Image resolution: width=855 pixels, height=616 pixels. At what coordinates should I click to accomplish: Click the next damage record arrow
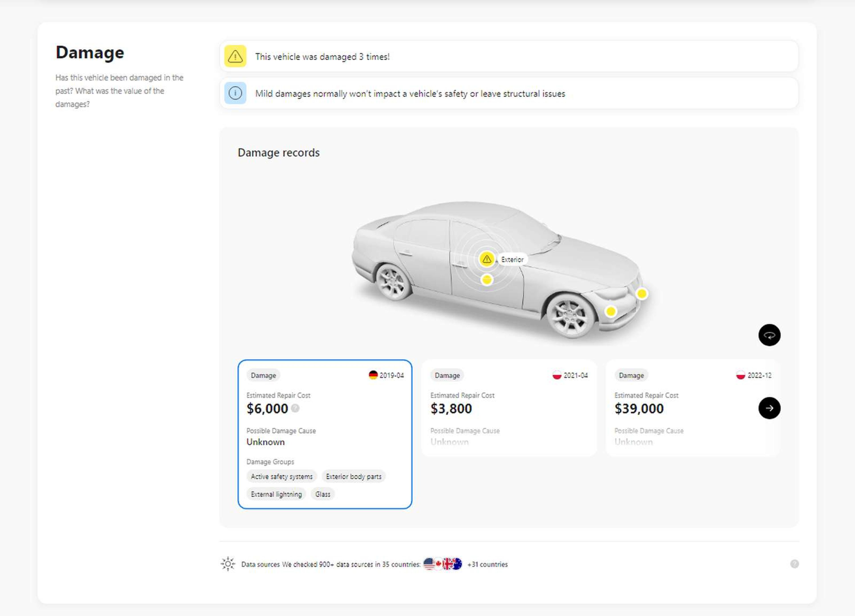[x=769, y=408]
